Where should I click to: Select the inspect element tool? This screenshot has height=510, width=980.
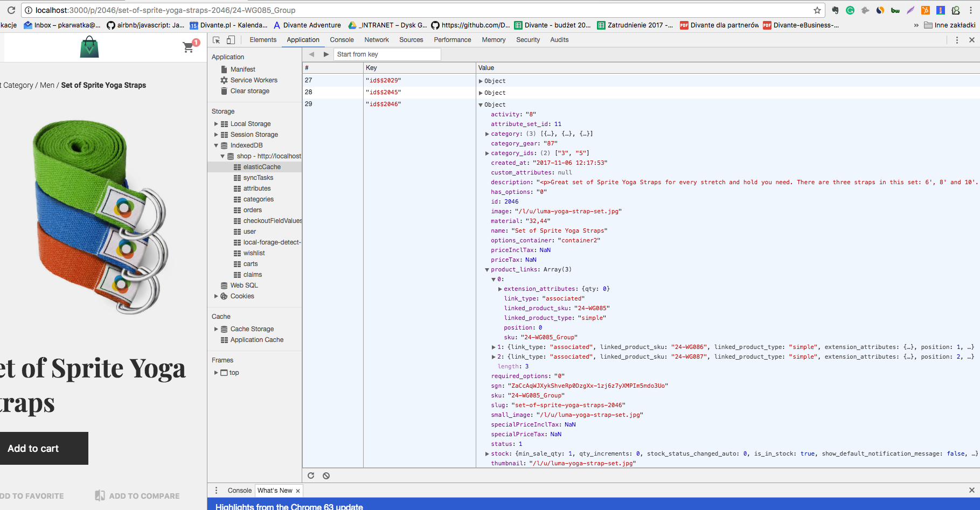pyautogui.click(x=215, y=40)
